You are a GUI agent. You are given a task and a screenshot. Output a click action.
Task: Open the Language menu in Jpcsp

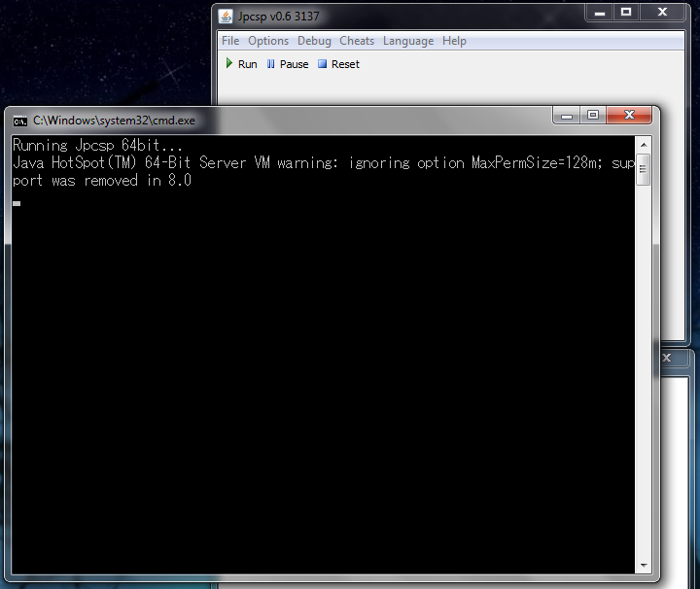pos(408,41)
